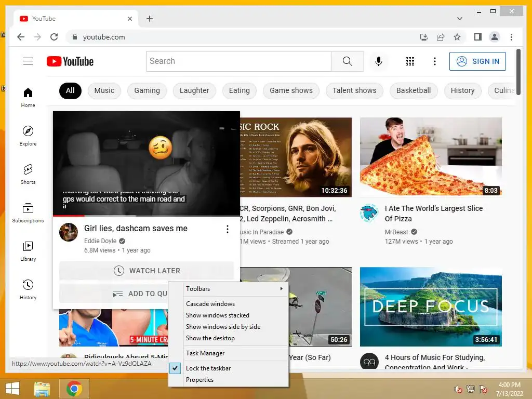
Task: Open File Explorer from taskbar
Action: pyautogui.click(x=42, y=389)
